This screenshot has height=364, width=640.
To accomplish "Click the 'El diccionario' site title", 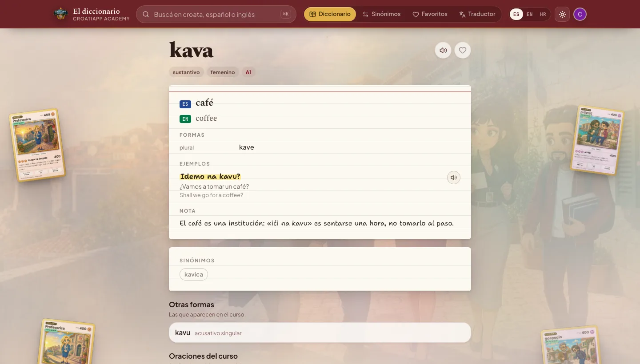I will tap(96, 11).
